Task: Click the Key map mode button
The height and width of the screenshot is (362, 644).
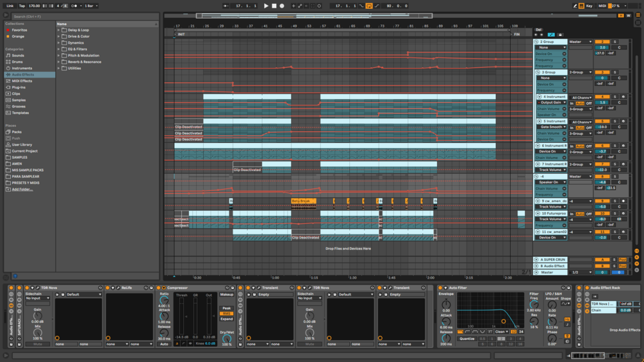Action: pos(590,6)
